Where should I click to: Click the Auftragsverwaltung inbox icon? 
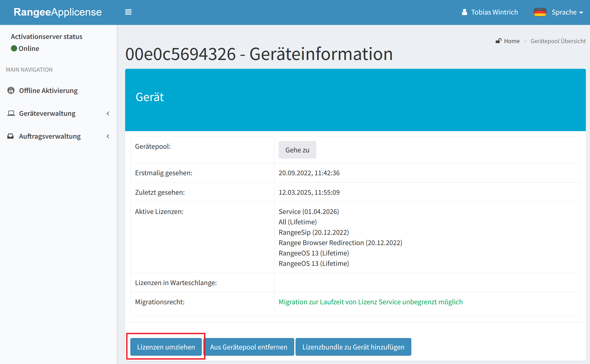click(10, 136)
